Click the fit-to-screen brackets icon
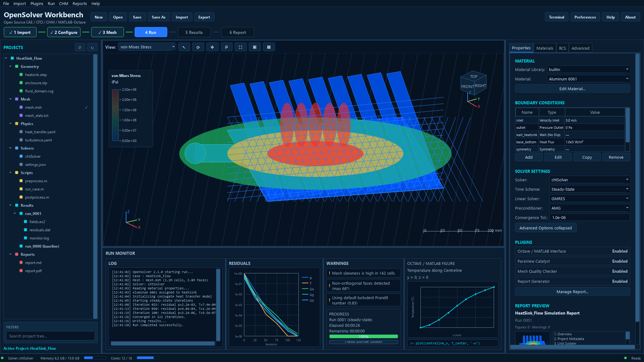This screenshot has height=362, width=644. tap(241, 47)
